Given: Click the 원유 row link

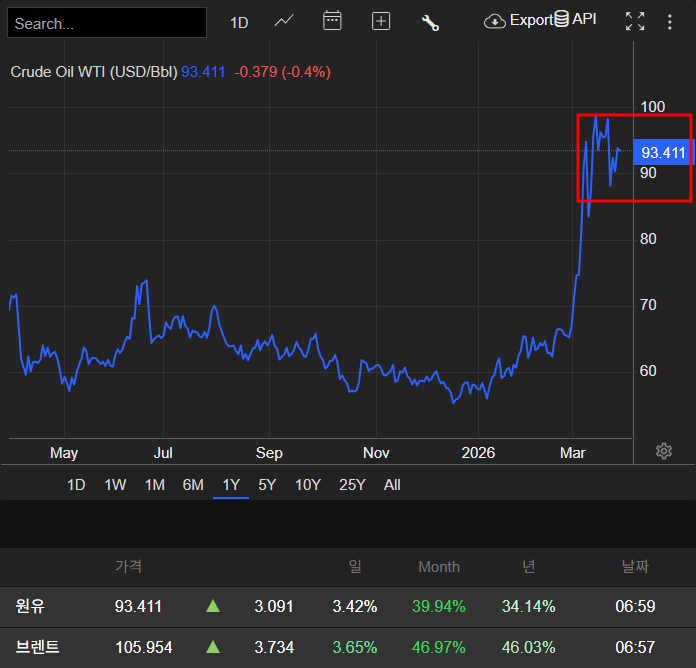Looking at the screenshot, I should (31, 606).
